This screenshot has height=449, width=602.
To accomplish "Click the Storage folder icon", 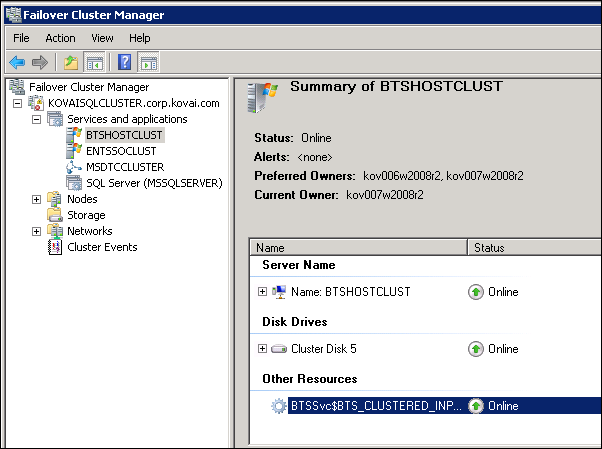I will (x=55, y=215).
